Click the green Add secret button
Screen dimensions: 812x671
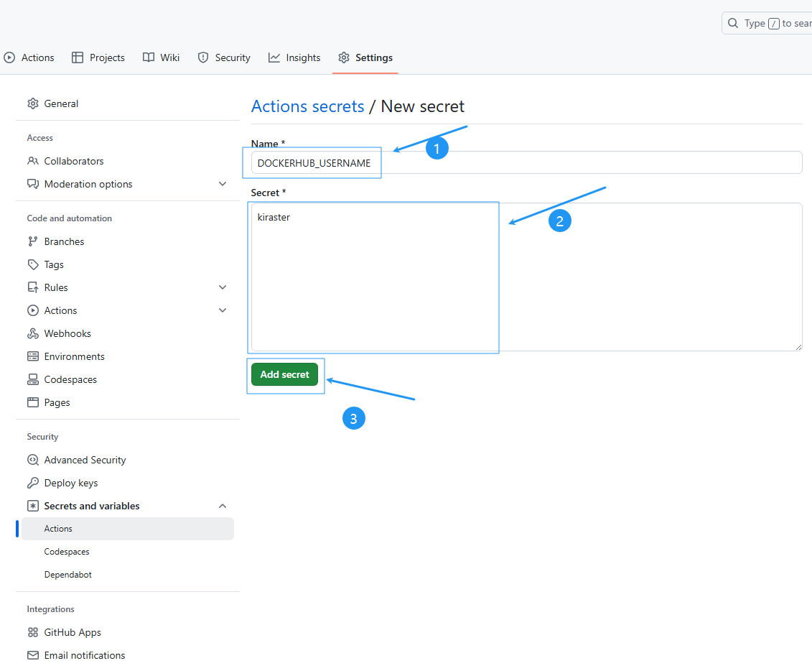[x=284, y=374]
